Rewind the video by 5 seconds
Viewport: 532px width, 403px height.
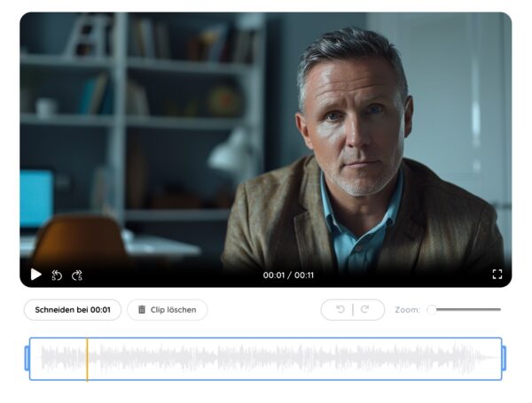pyautogui.click(x=57, y=275)
